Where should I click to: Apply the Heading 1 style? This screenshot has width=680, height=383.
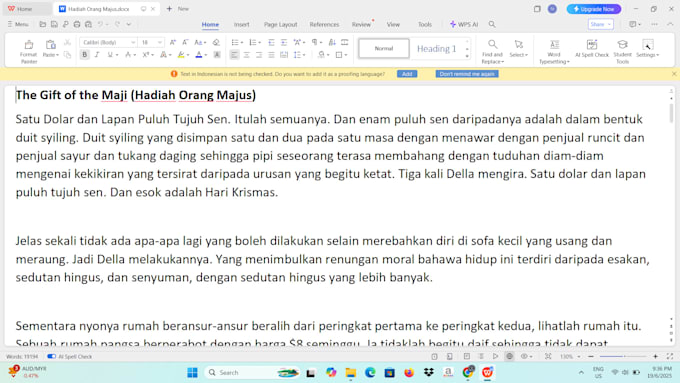tap(437, 49)
